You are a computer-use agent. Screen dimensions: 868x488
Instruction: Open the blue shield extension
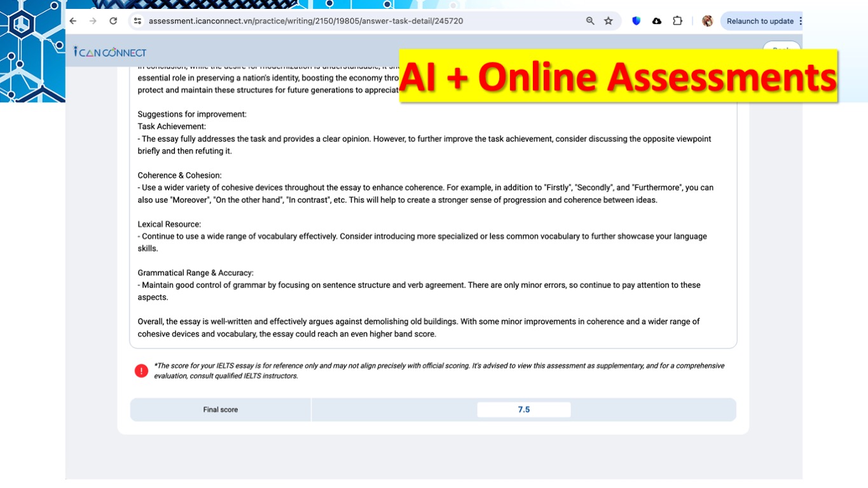tap(636, 21)
